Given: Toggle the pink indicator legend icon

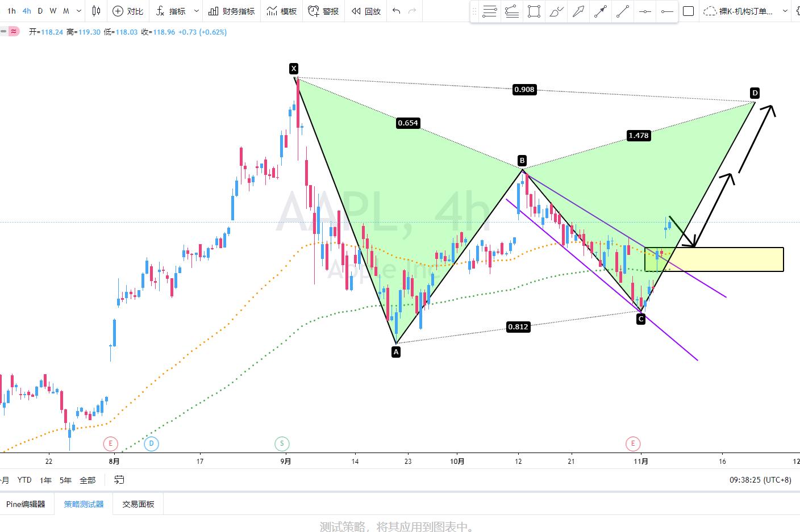Looking at the screenshot, I should [x=14, y=32].
